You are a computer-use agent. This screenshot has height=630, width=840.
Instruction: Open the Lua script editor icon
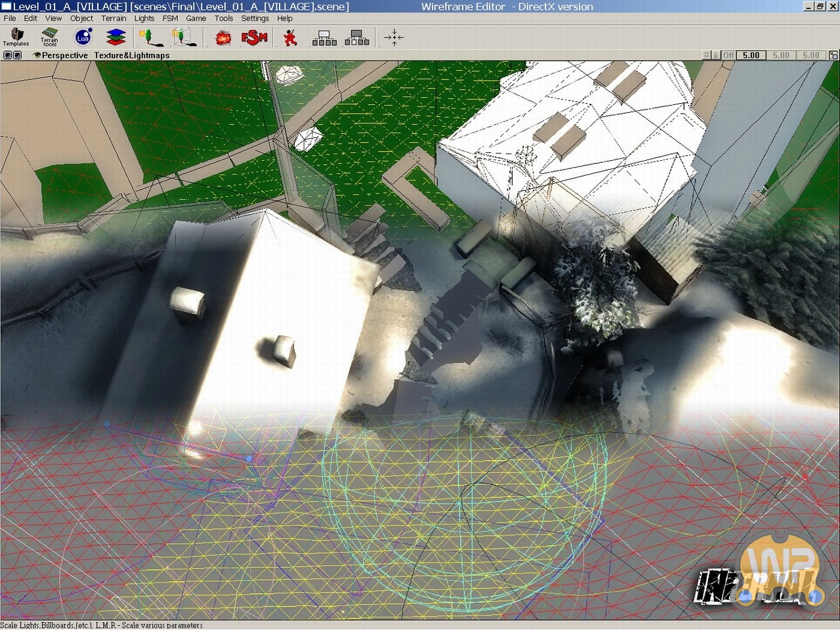coord(83,37)
